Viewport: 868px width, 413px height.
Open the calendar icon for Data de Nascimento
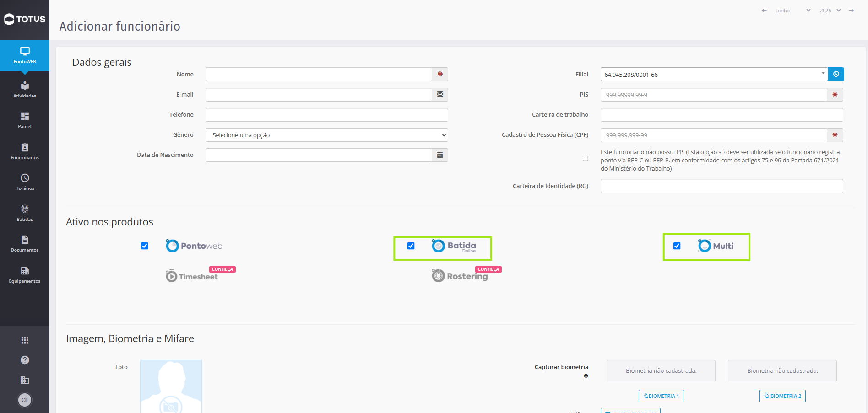[x=440, y=155]
